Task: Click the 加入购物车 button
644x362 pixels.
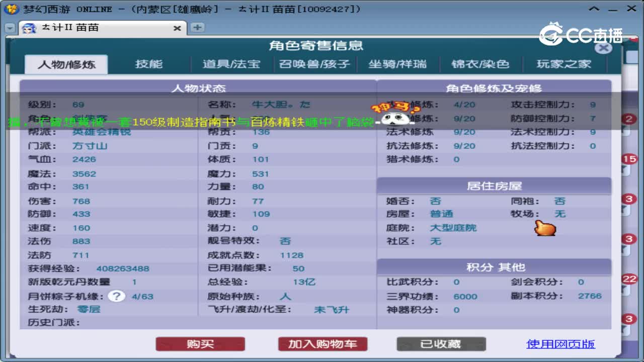Action: pyautogui.click(x=323, y=344)
